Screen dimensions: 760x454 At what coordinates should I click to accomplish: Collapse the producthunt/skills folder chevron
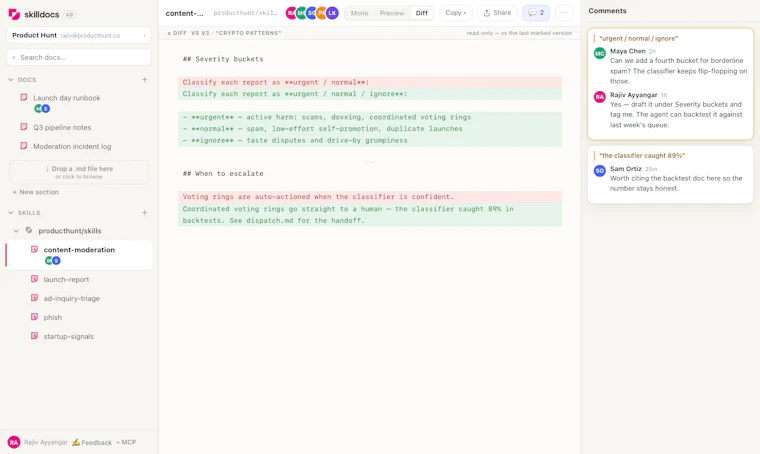(x=16, y=231)
